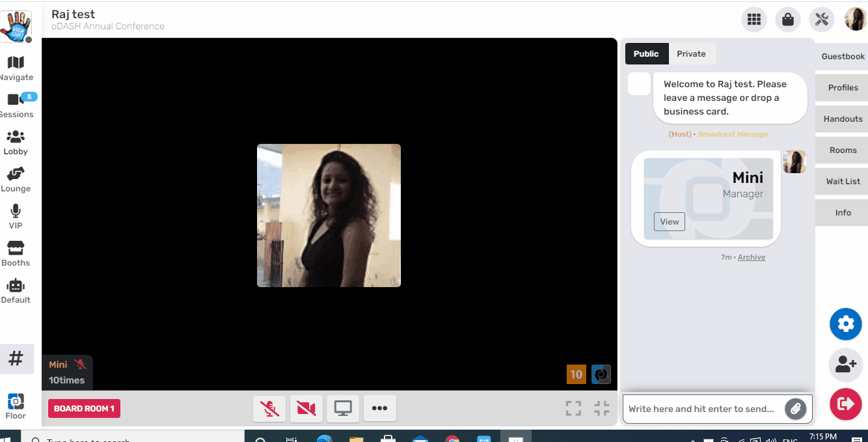
Task: Toggle the camera on or off
Action: pos(306,408)
